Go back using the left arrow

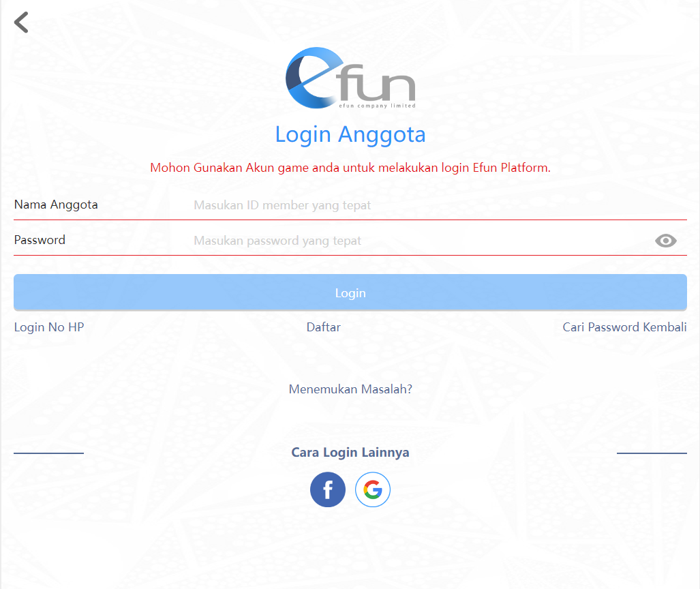pos(21,22)
